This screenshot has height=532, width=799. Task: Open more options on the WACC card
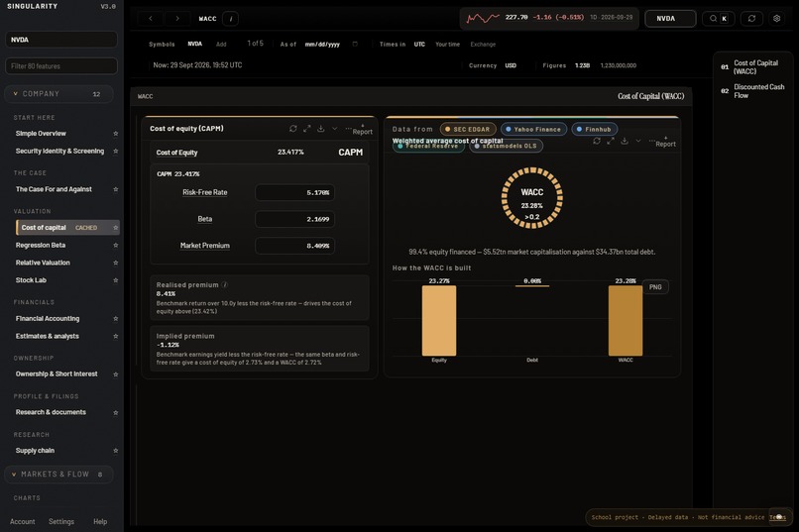[651, 141]
